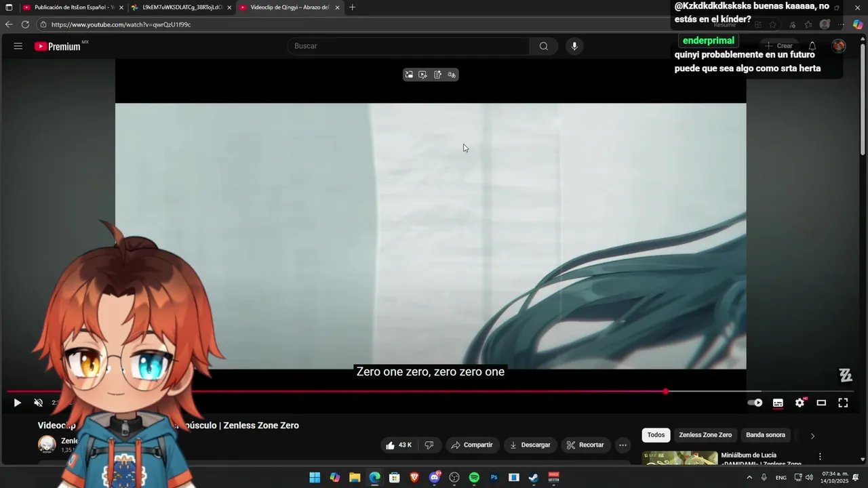Start voice search with microphone icon
This screenshot has height=488, width=868.
pyautogui.click(x=574, y=46)
